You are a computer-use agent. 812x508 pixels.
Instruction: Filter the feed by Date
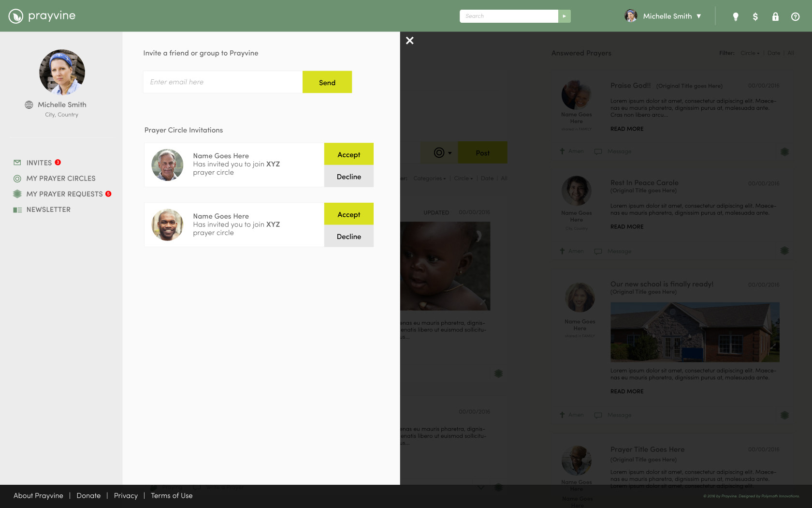pyautogui.click(x=487, y=179)
